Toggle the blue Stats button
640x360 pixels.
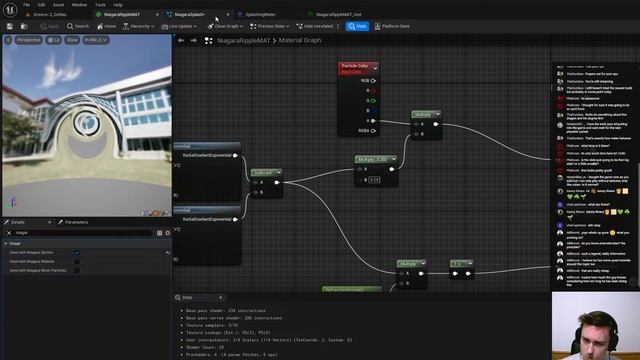(x=357, y=27)
